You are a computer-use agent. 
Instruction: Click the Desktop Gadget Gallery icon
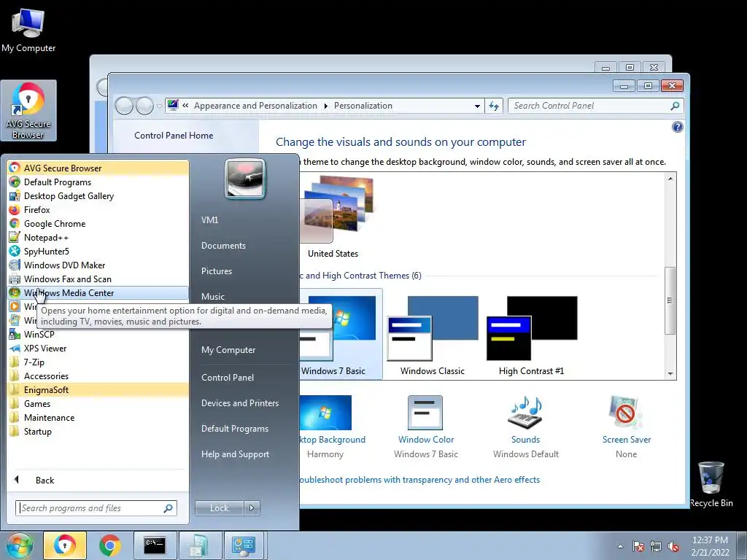(x=15, y=195)
